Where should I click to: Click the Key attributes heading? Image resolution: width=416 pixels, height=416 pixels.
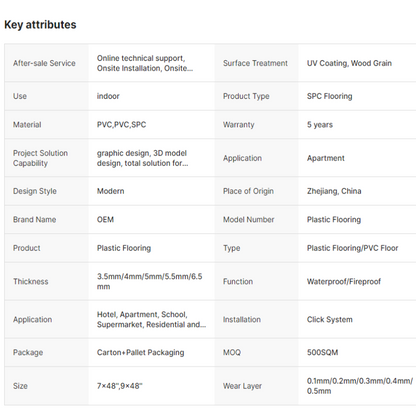40,25
